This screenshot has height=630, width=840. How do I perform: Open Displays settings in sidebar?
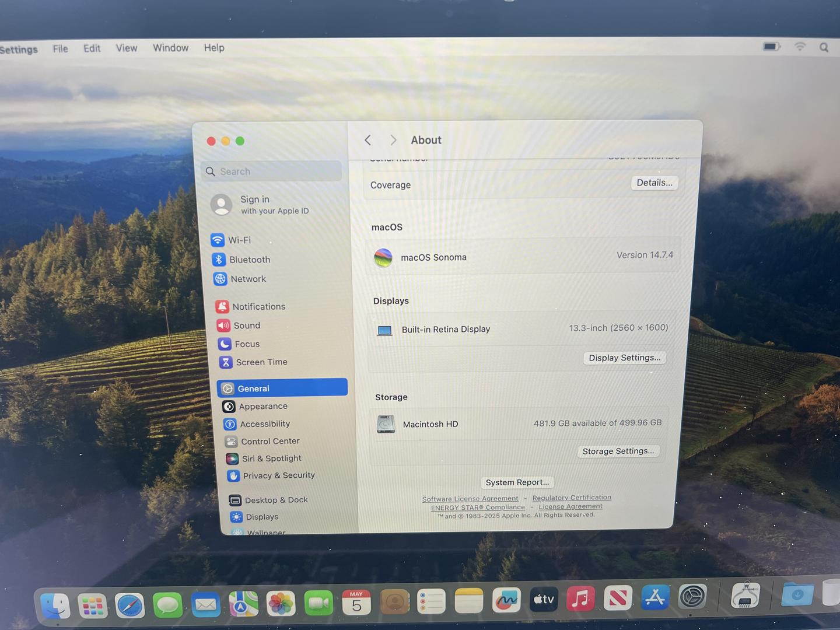[254, 517]
